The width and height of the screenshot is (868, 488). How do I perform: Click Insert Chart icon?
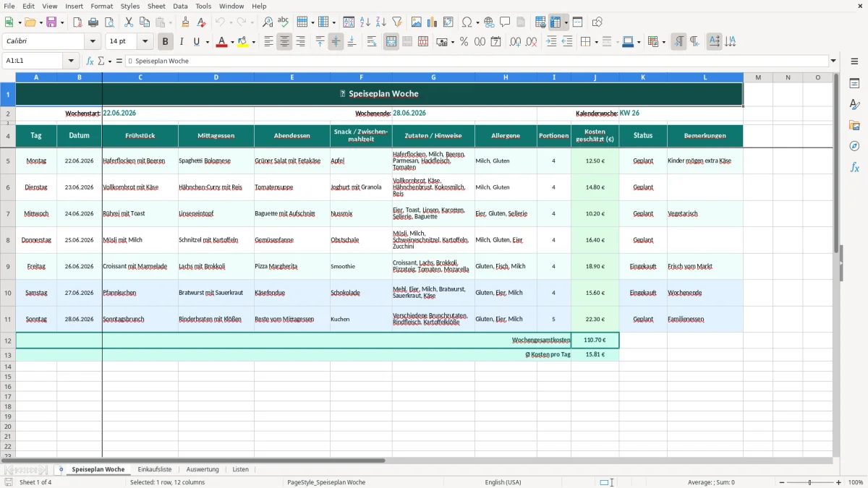click(x=433, y=22)
